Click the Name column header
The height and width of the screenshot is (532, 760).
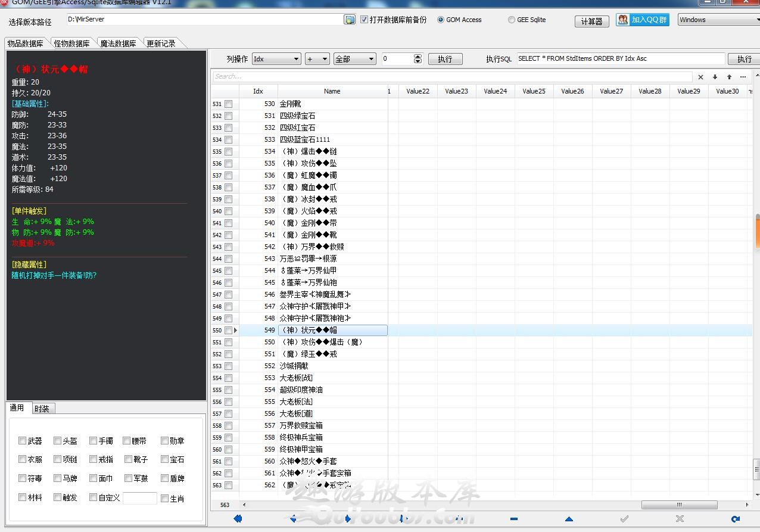[332, 91]
